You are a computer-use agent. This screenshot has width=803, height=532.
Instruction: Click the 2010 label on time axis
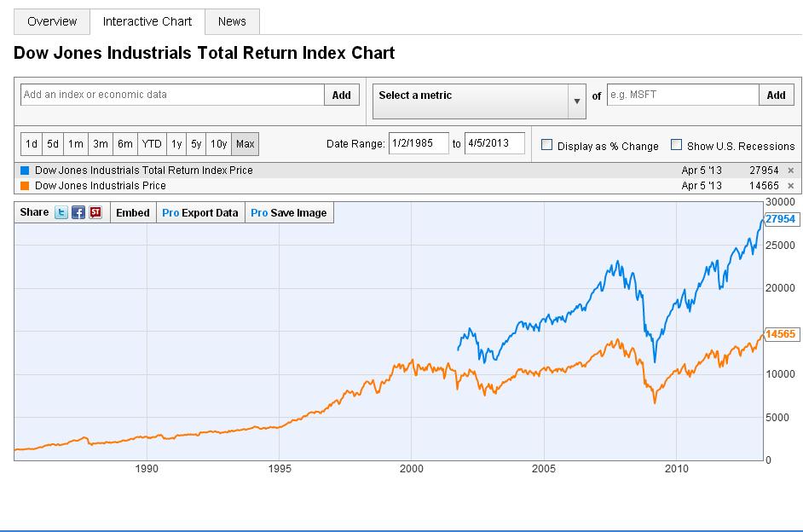coord(677,469)
